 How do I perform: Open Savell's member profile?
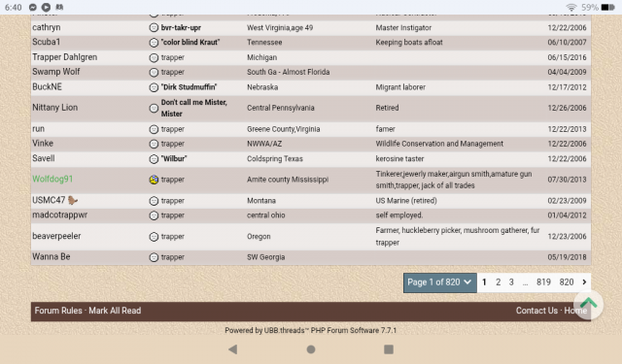tap(43, 158)
